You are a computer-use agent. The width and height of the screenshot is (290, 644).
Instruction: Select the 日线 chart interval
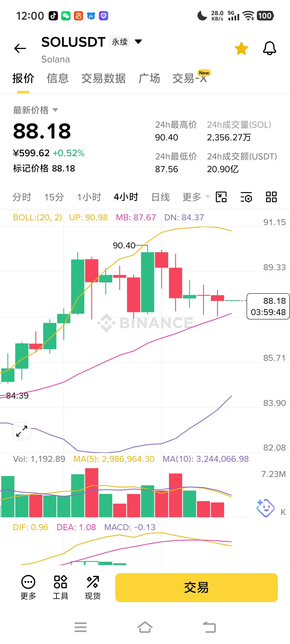161,197
